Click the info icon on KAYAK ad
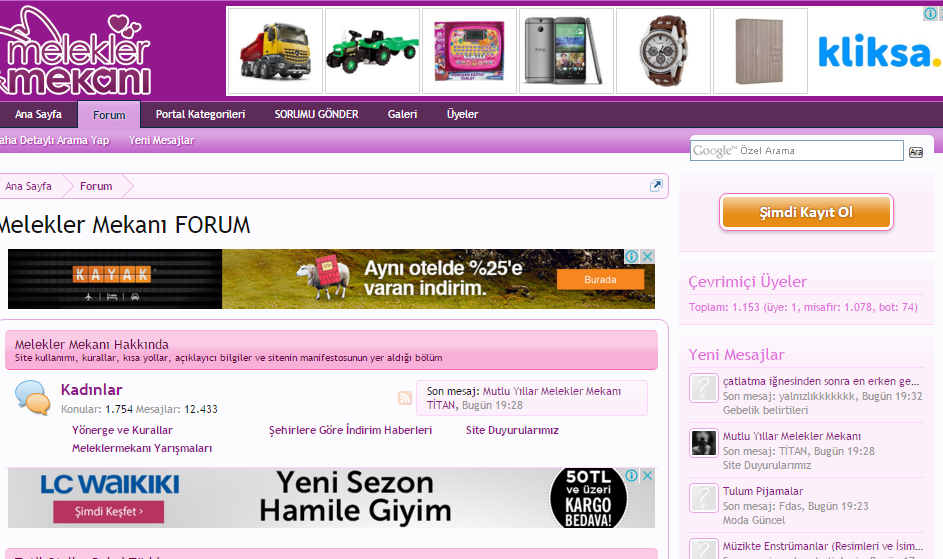The image size is (943, 559). [x=631, y=256]
